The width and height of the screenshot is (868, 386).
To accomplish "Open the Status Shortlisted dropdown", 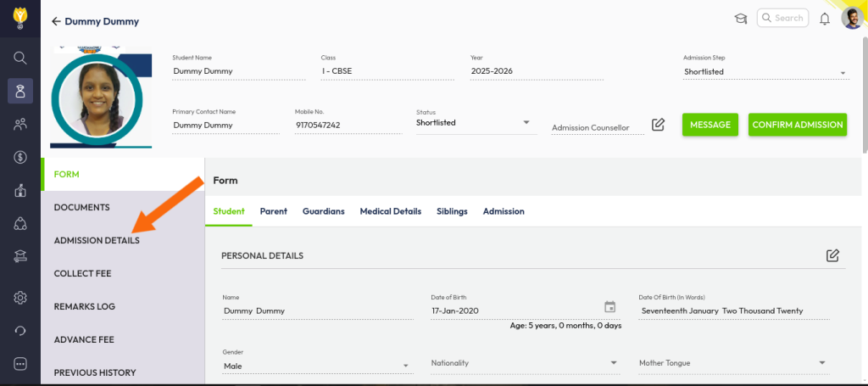I will [526, 123].
